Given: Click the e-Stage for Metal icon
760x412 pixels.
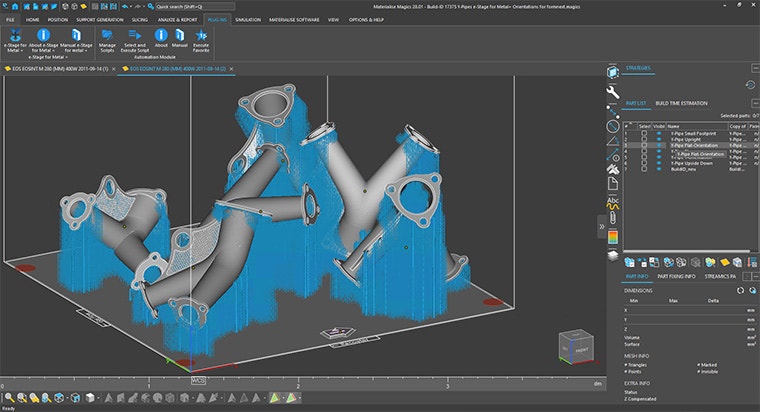Looking at the screenshot, I should pos(16,37).
